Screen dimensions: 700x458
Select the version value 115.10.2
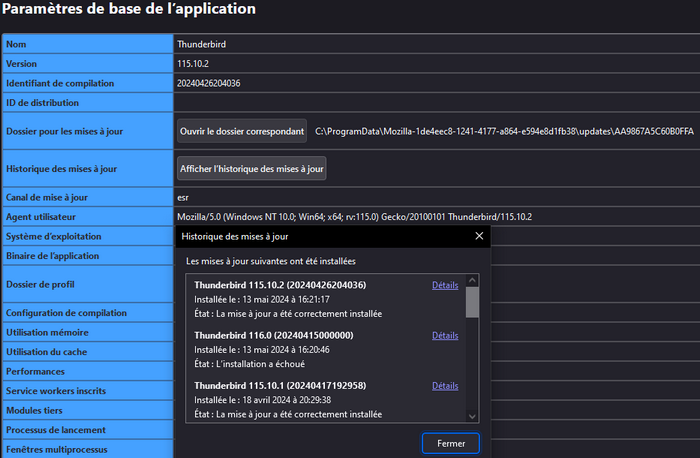[193, 64]
